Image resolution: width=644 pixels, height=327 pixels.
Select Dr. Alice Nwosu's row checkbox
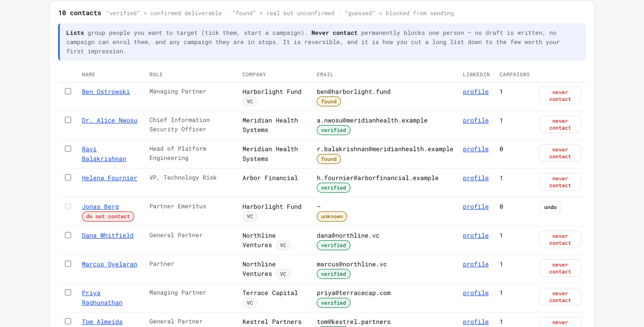tap(68, 120)
